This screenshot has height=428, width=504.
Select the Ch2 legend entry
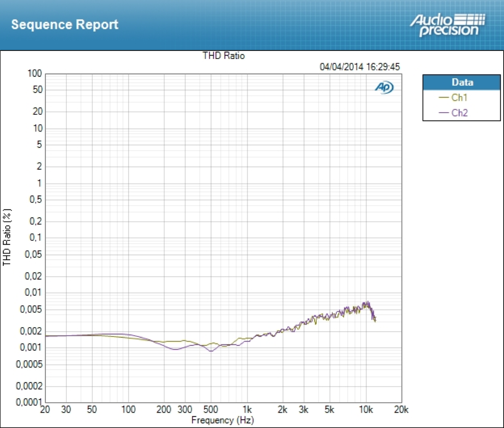click(459, 113)
